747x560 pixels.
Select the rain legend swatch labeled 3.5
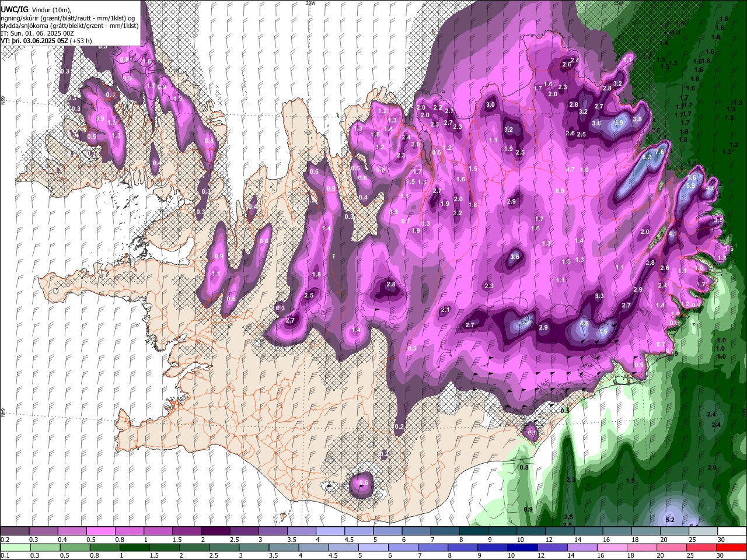[x=283, y=547]
